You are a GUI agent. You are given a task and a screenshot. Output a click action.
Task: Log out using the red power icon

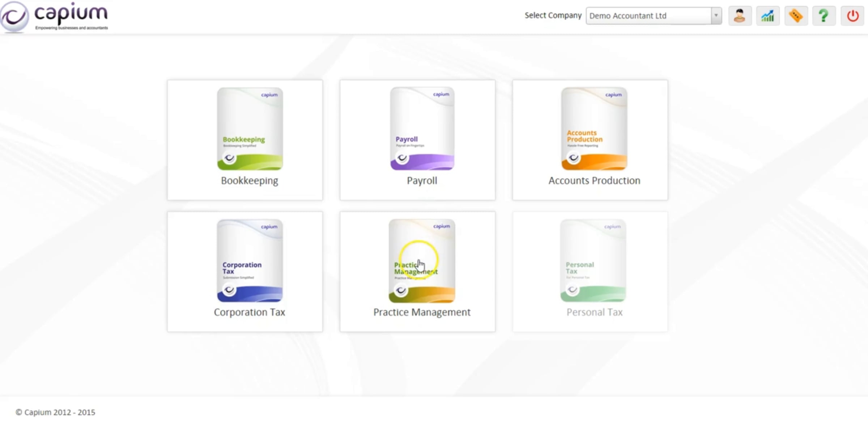pyautogui.click(x=852, y=16)
